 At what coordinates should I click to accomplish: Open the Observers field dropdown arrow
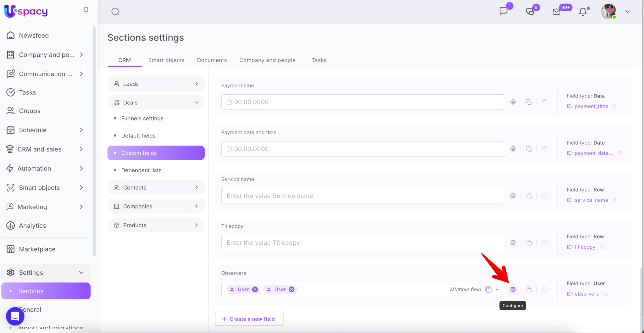[x=497, y=289]
